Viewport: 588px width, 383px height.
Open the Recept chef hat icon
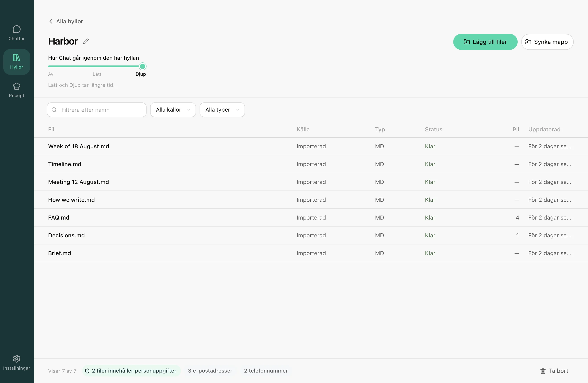16,86
